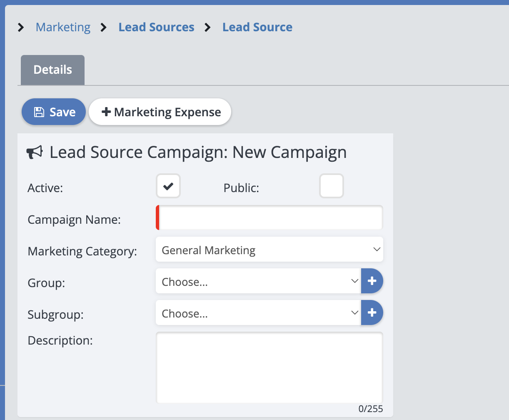Image resolution: width=509 pixels, height=420 pixels.
Task: Click the plus button next to Subgroup
Action: point(372,312)
